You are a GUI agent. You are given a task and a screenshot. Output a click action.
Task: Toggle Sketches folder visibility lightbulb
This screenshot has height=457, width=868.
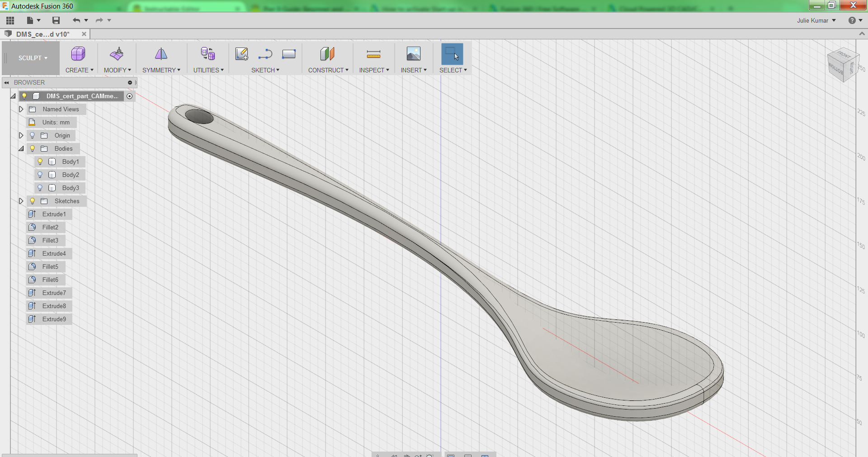(32, 201)
